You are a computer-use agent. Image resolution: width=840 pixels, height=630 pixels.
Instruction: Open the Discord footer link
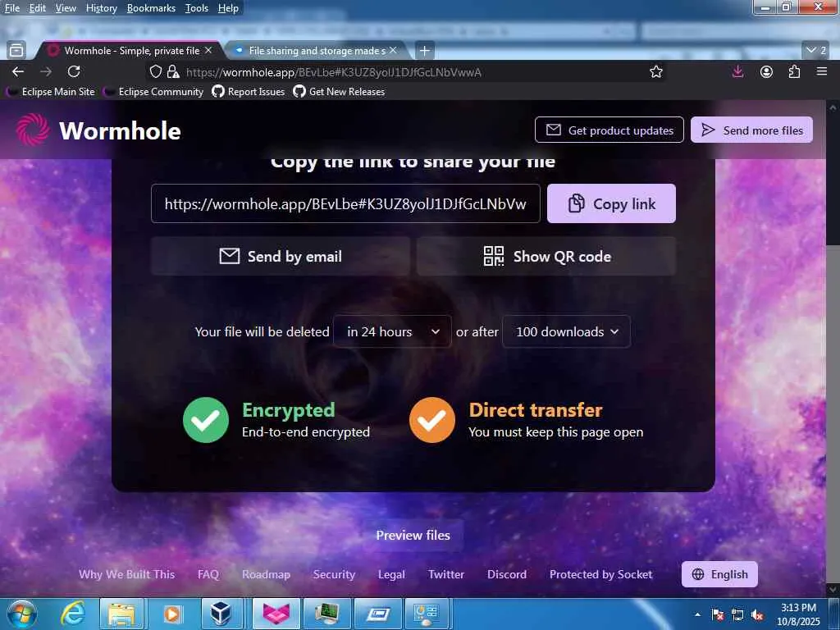507,574
